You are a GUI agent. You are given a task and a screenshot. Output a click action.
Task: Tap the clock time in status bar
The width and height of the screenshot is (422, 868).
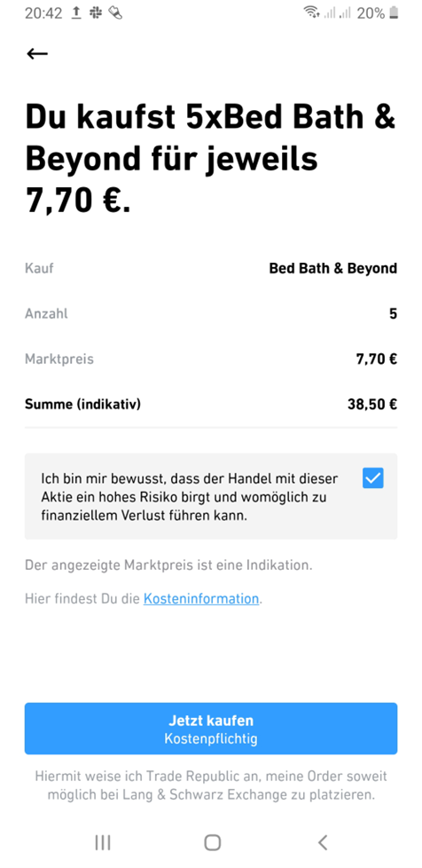tap(43, 13)
